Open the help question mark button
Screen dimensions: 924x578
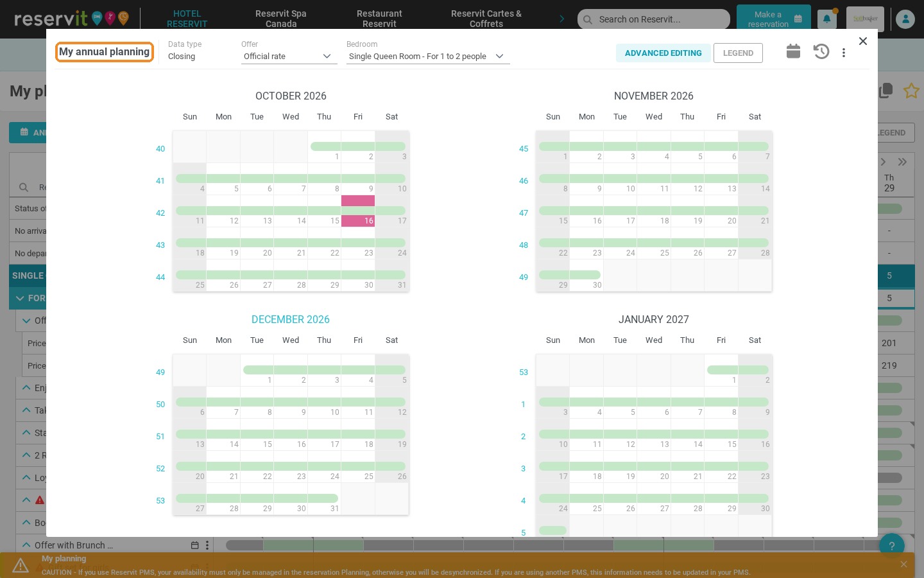(892, 546)
